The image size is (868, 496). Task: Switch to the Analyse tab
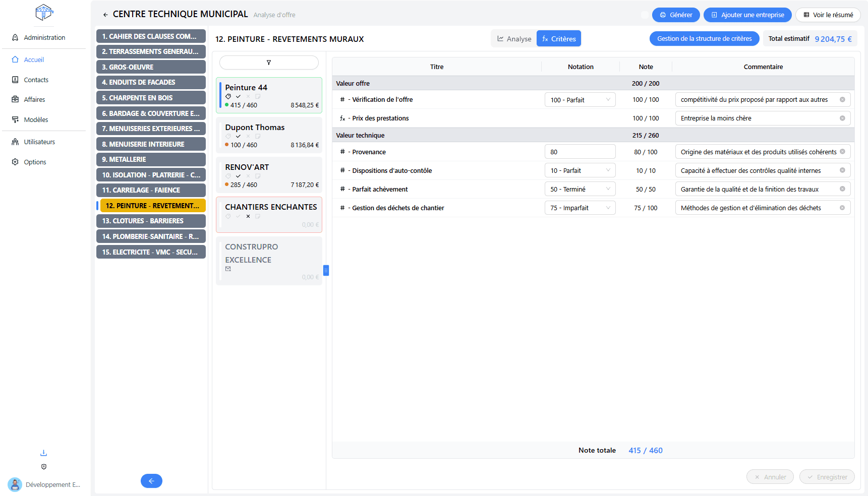(514, 39)
